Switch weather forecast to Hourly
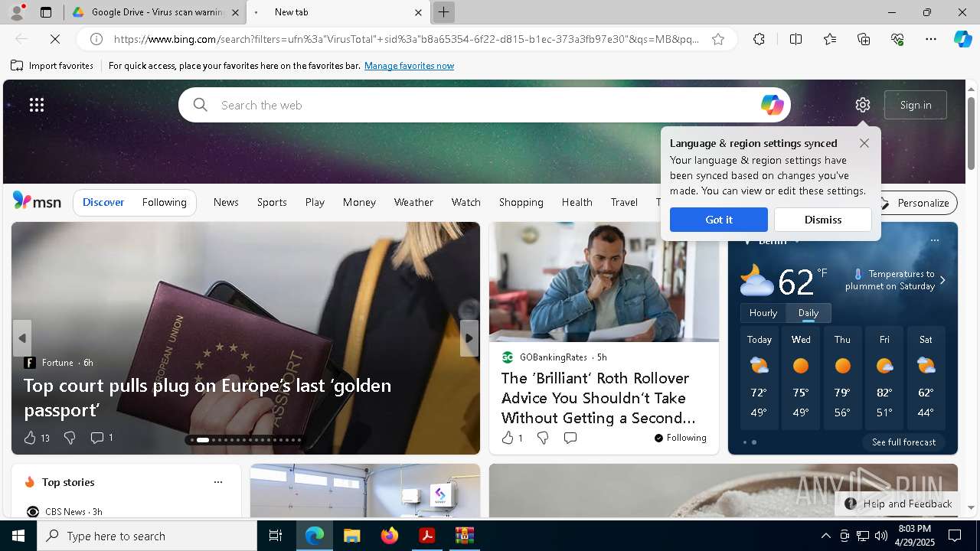The width and height of the screenshot is (980, 551). click(x=763, y=313)
